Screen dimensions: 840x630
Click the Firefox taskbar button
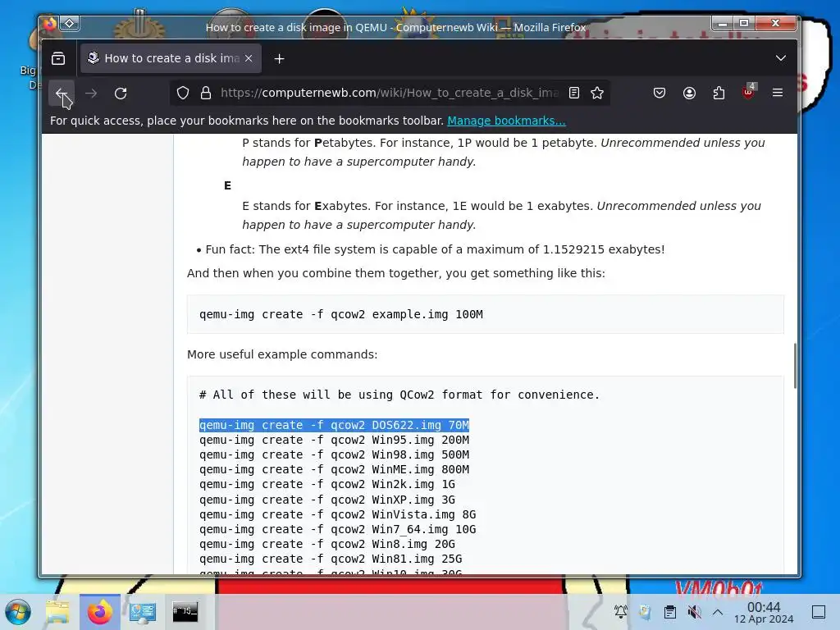pos(99,612)
